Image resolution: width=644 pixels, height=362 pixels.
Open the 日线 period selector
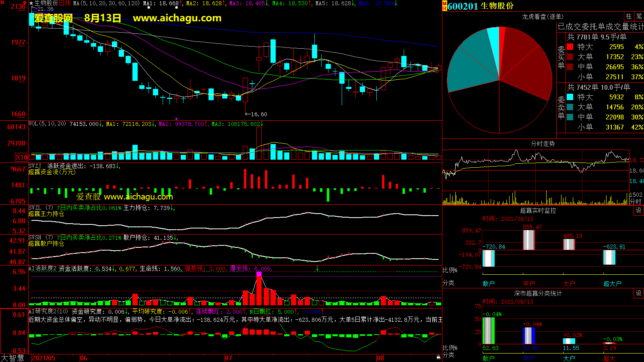pos(65,3)
